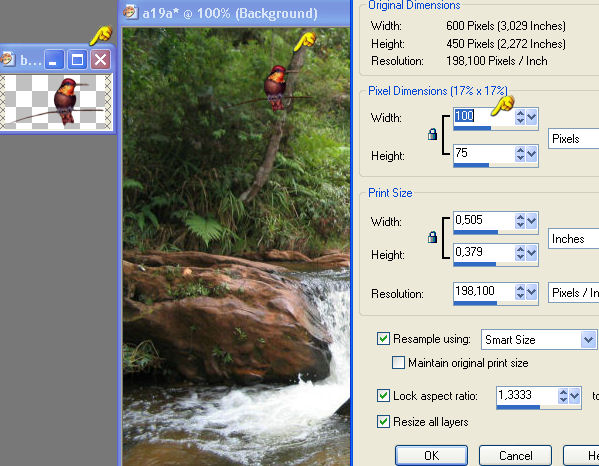The width and height of the screenshot is (599, 466).
Task: Open the Inches print unit dropdown
Action: pyautogui.click(x=573, y=239)
